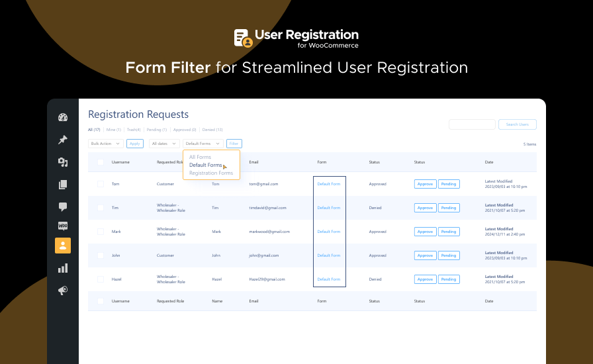Open the Marketing megaphone icon
The height and width of the screenshot is (364, 593).
click(x=63, y=291)
